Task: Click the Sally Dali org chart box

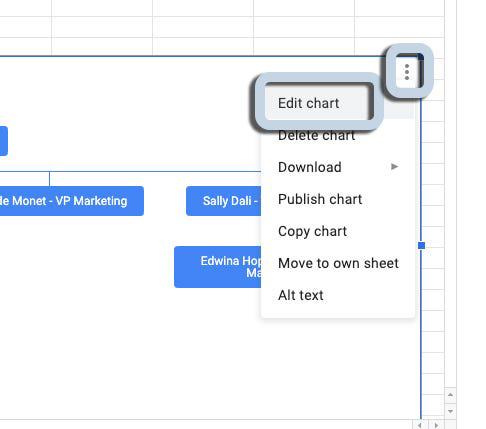Action: pos(224,201)
